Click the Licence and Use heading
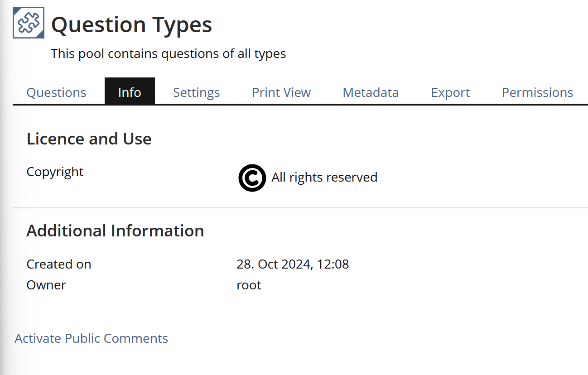Screen dimensions: 588x375 89,139
